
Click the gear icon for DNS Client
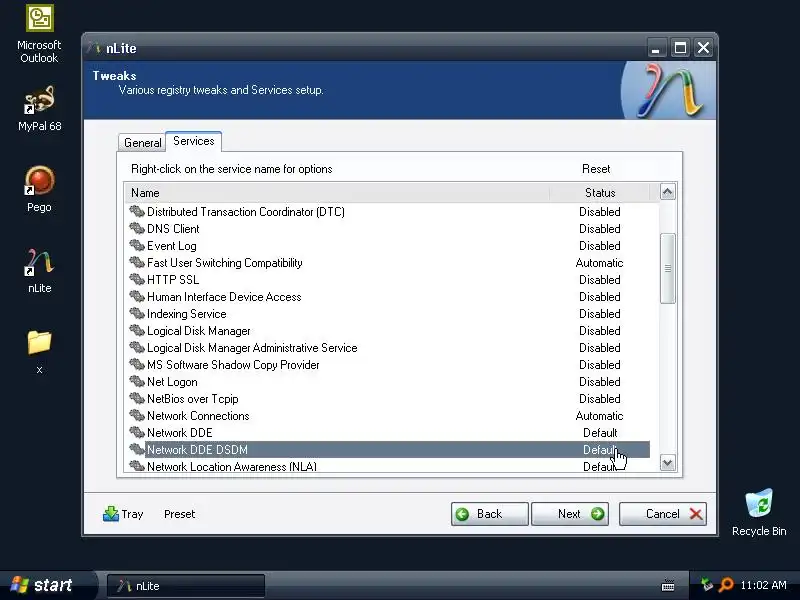tap(137, 228)
